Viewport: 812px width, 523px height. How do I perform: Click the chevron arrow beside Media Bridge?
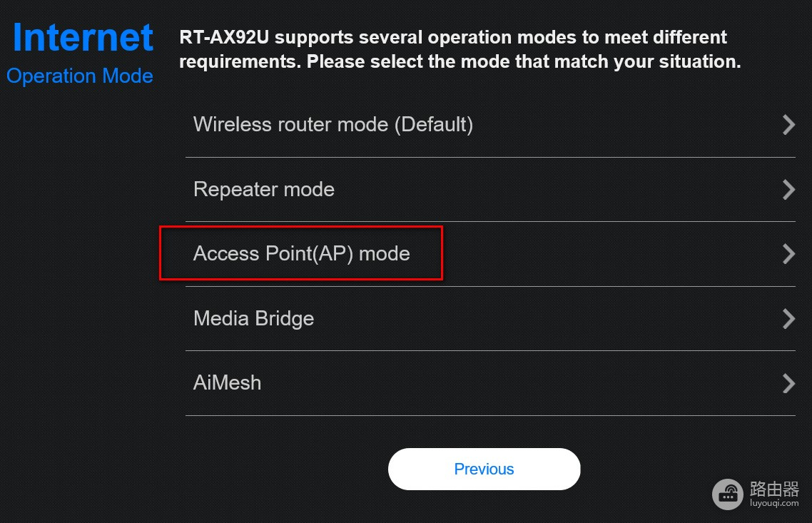(788, 318)
